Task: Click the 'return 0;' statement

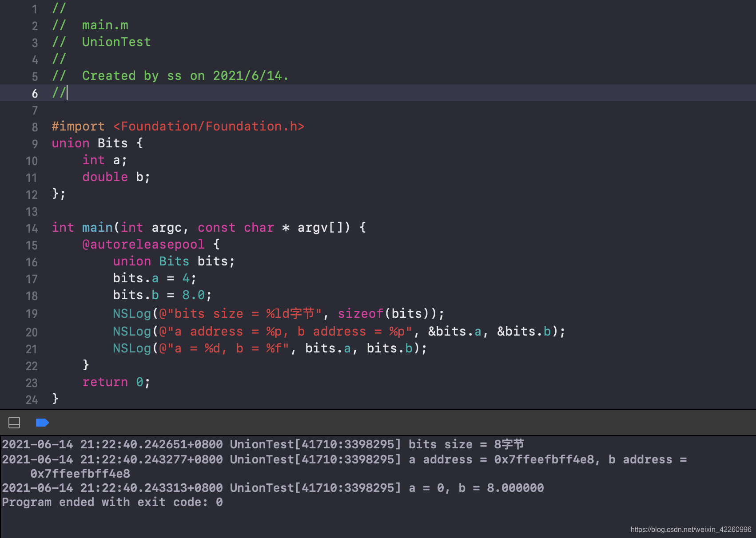Action: pos(116,382)
